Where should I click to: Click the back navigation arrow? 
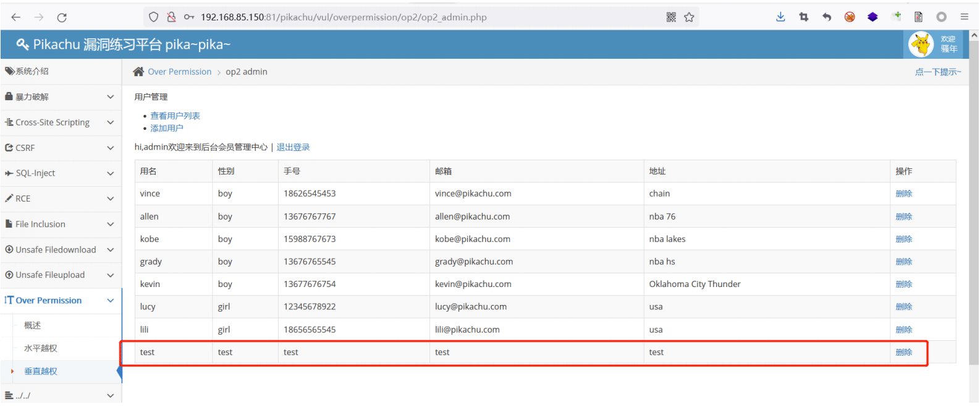click(x=16, y=17)
